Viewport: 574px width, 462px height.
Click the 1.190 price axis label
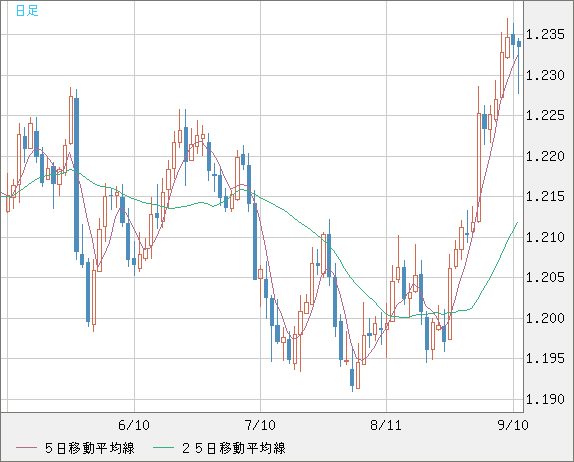545,399
